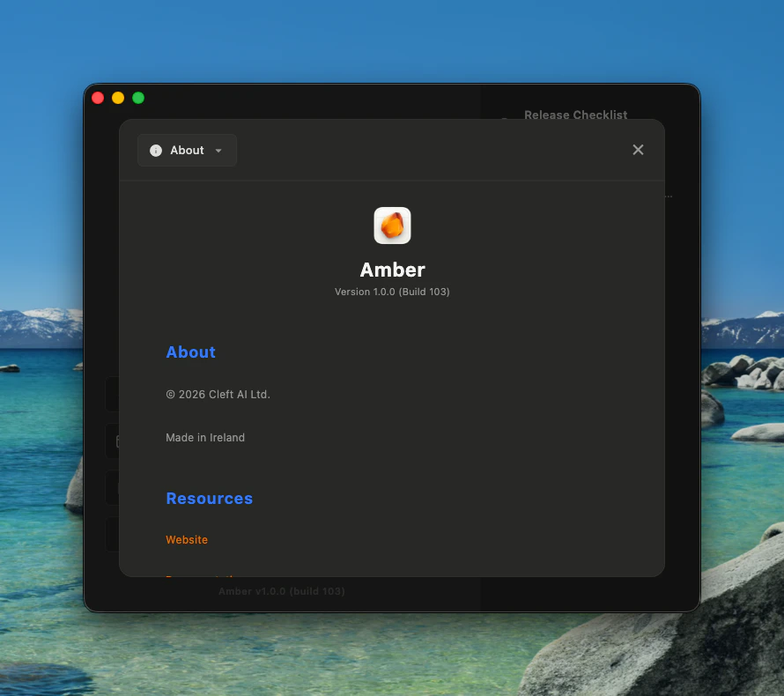Click the Made in Ireland text
Viewport: 784px width, 696px height.
(205, 437)
